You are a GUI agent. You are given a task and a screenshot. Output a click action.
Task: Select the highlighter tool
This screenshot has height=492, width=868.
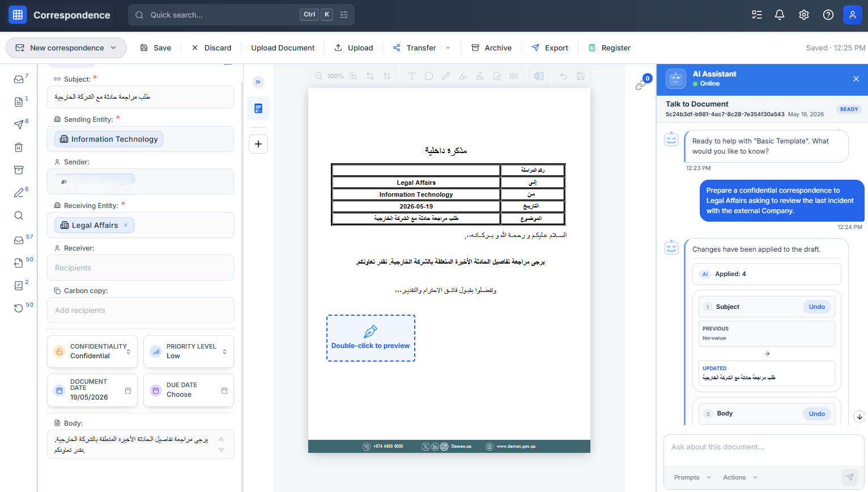coord(463,76)
